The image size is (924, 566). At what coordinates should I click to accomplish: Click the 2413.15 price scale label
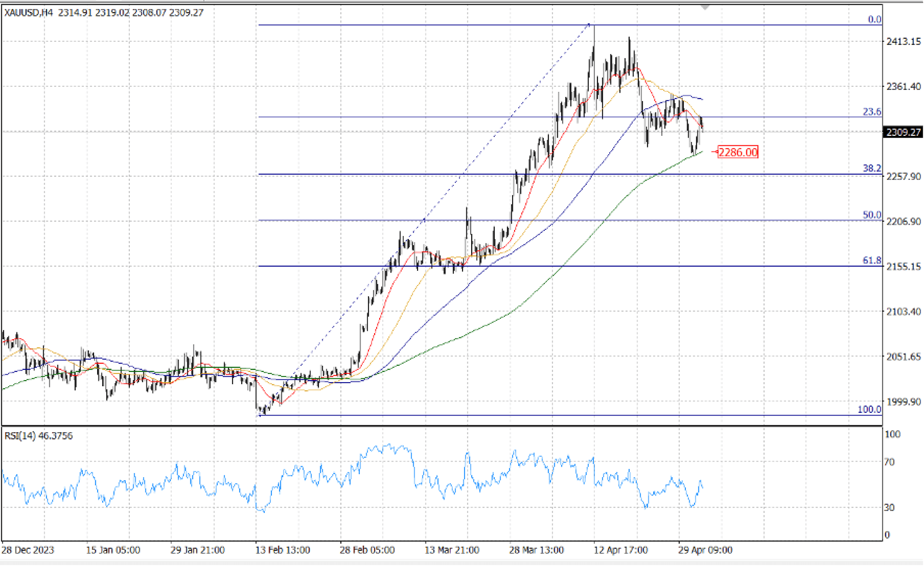(x=904, y=41)
